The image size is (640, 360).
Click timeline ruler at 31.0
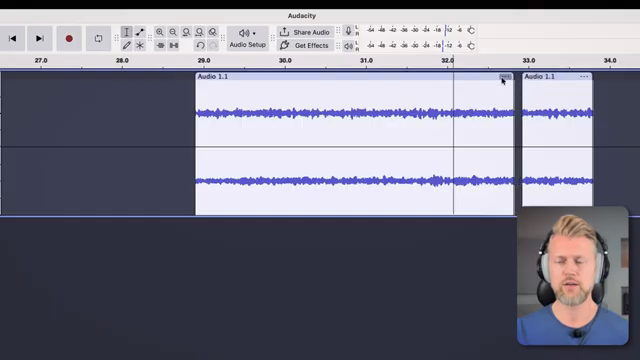(367, 60)
